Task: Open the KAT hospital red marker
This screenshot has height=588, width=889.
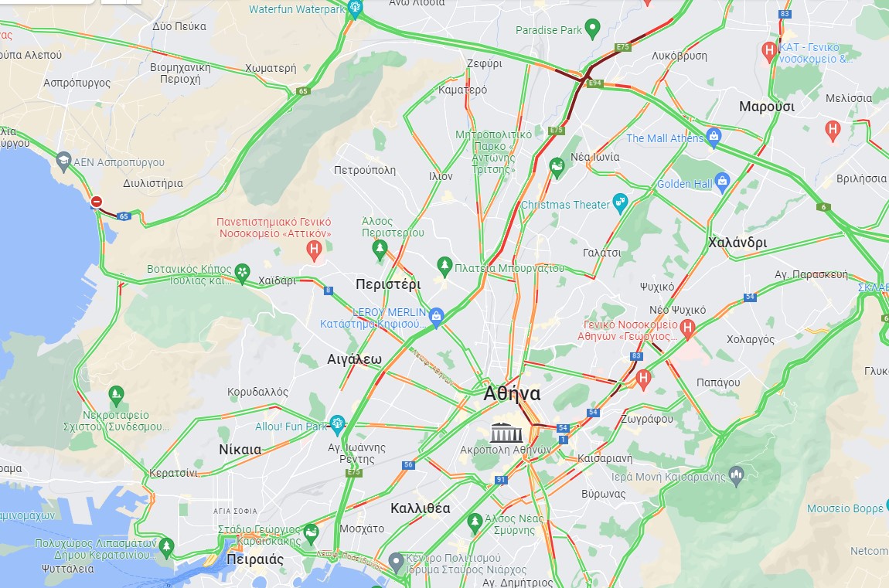Action: (769, 52)
